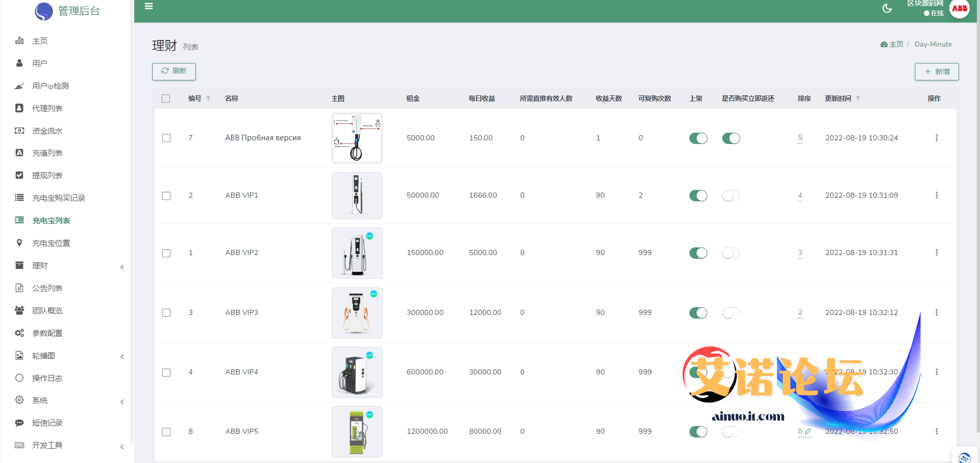Viewport: 980px width, 463px height.
Task: Edit the sort value pencil for VIP5
Action: coord(808,431)
